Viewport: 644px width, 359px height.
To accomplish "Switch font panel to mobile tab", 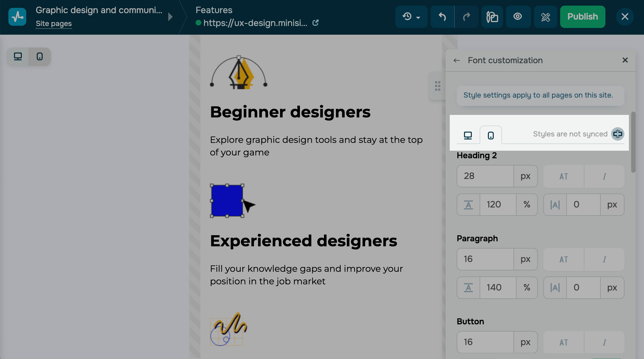I will (491, 135).
